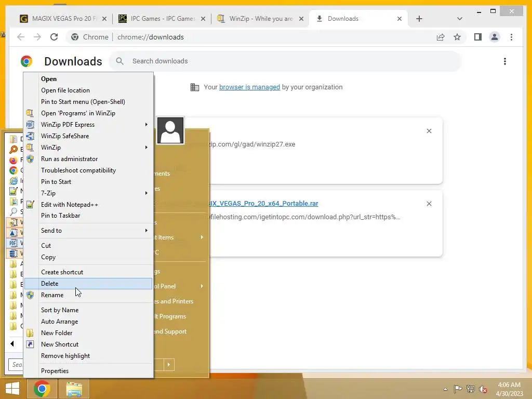
Task: Click the browser back arrow
Action: pos(21,37)
